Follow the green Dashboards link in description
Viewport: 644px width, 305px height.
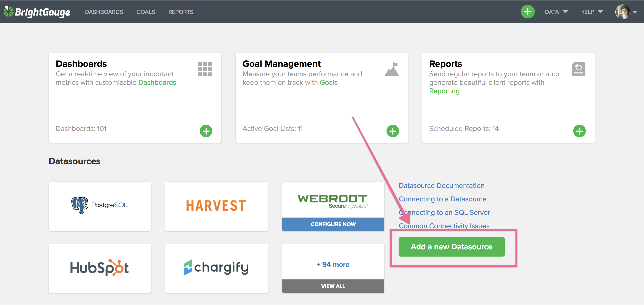[x=157, y=82]
